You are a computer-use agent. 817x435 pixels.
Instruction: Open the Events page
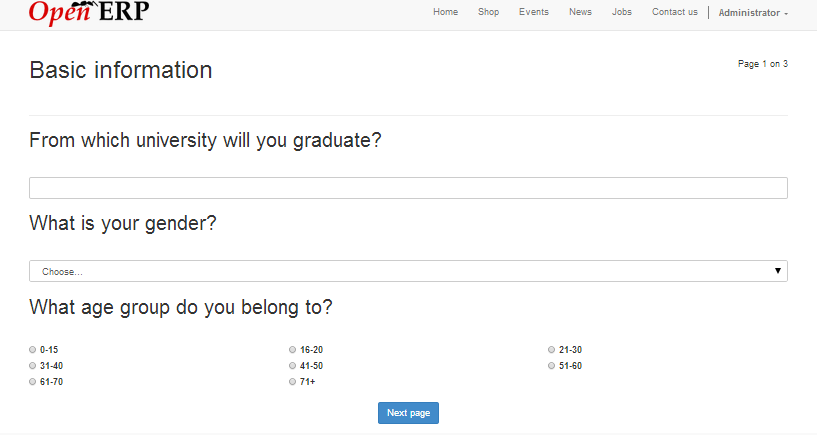[x=533, y=12]
